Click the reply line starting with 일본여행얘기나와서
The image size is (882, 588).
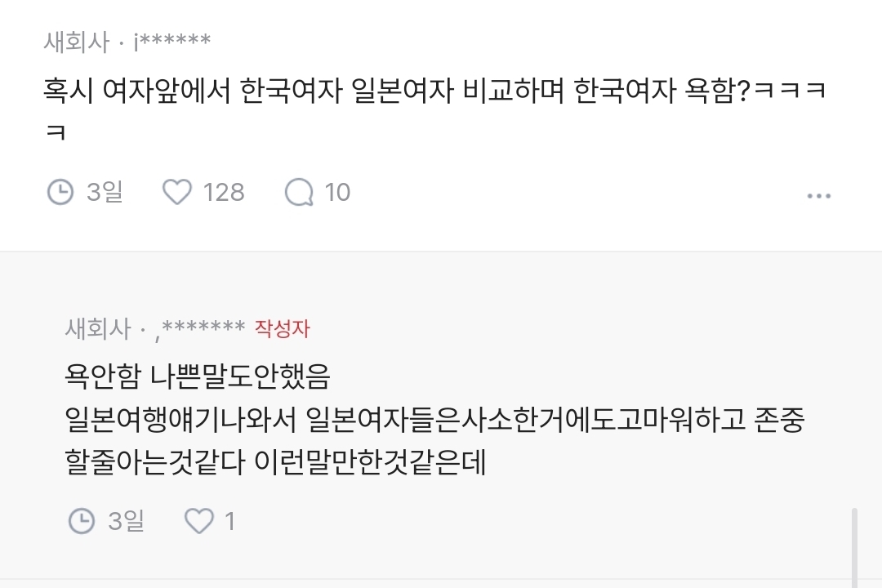point(433,420)
